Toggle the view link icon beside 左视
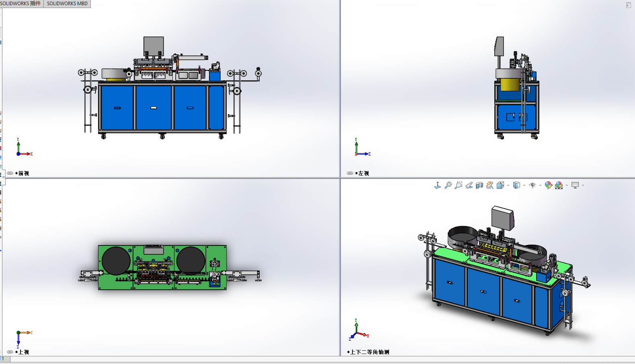The width and height of the screenshot is (635, 364). coord(350,173)
